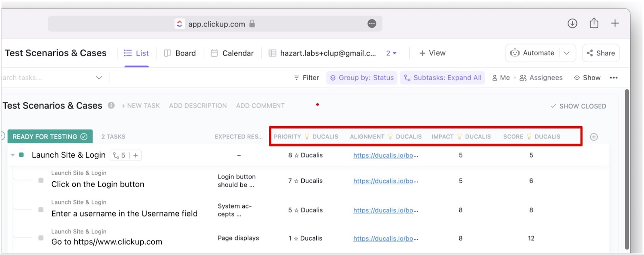Image resolution: width=644 pixels, height=255 pixels.
Task: Expand the chevron next to Automate
Action: pos(567,53)
